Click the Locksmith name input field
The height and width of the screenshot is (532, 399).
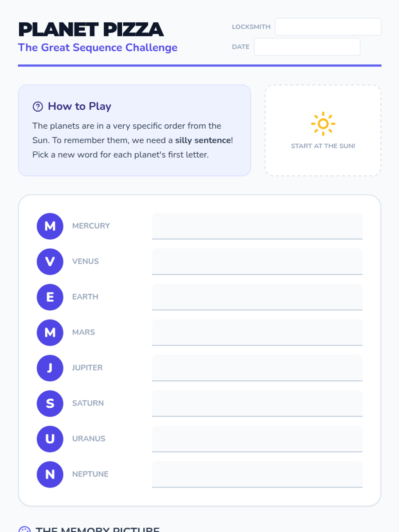[x=328, y=27]
